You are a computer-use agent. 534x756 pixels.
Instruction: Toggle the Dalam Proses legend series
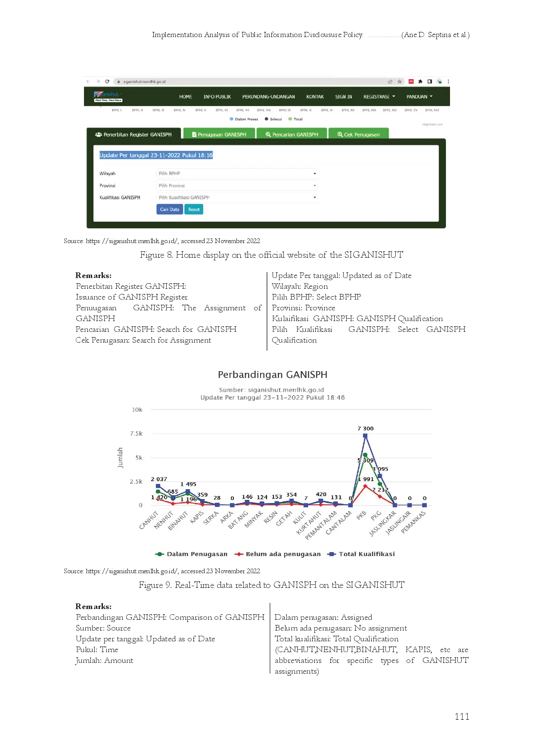point(244,119)
